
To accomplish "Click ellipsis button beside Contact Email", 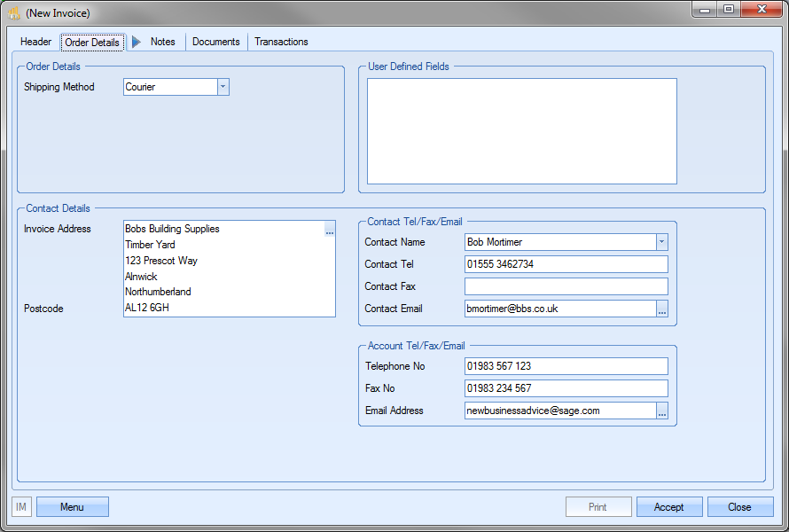I will pos(661,309).
